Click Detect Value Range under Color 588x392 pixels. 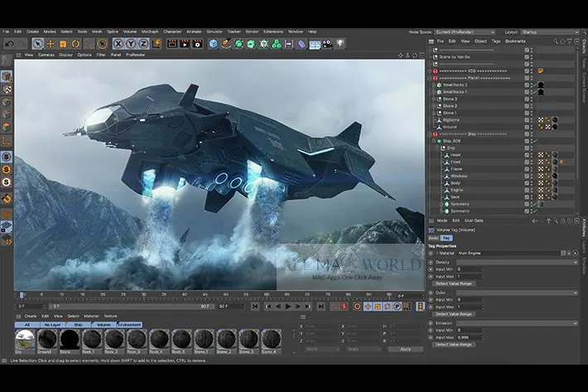[454, 314]
